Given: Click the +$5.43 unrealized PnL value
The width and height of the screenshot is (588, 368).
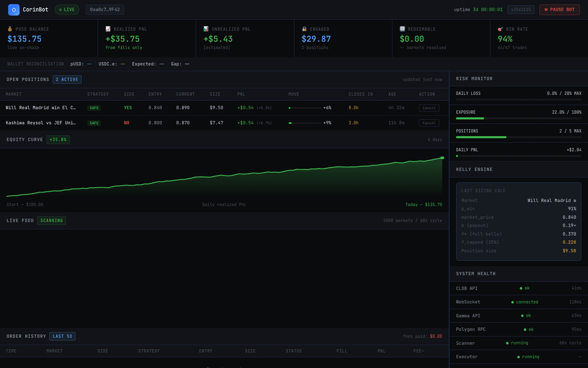Looking at the screenshot, I should (x=218, y=39).
